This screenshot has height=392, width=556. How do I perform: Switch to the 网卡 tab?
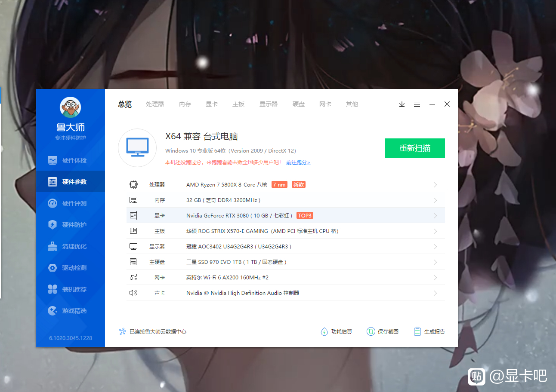(x=325, y=104)
